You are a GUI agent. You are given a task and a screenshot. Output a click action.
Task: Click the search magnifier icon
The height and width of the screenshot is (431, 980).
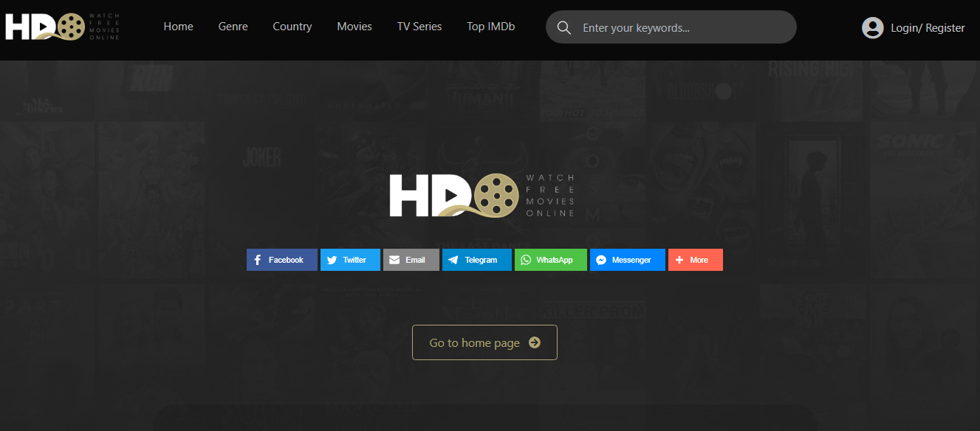point(563,27)
